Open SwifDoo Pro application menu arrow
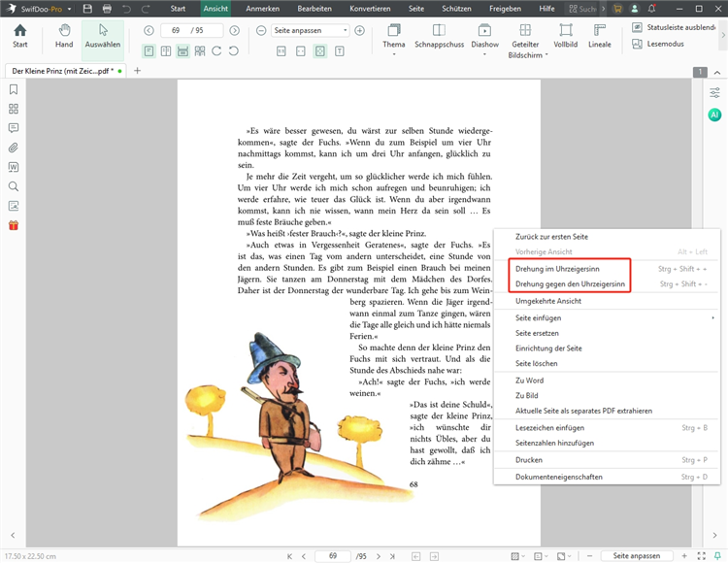The height and width of the screenshot is (563, 728). [69, 9]
